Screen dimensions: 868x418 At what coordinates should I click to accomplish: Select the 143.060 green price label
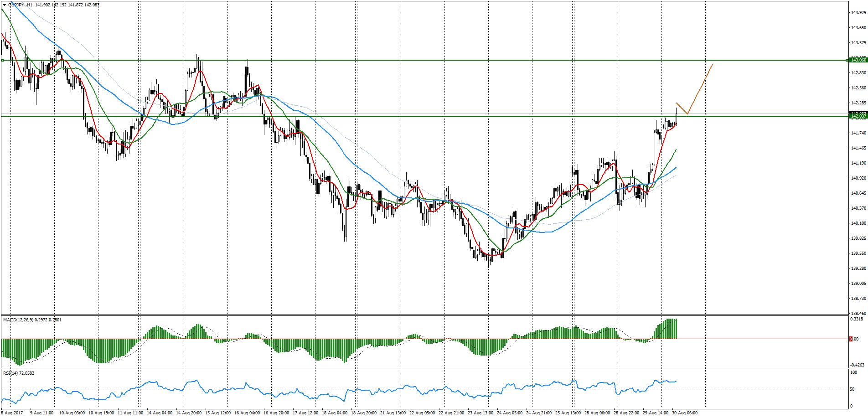pos(858,60)
